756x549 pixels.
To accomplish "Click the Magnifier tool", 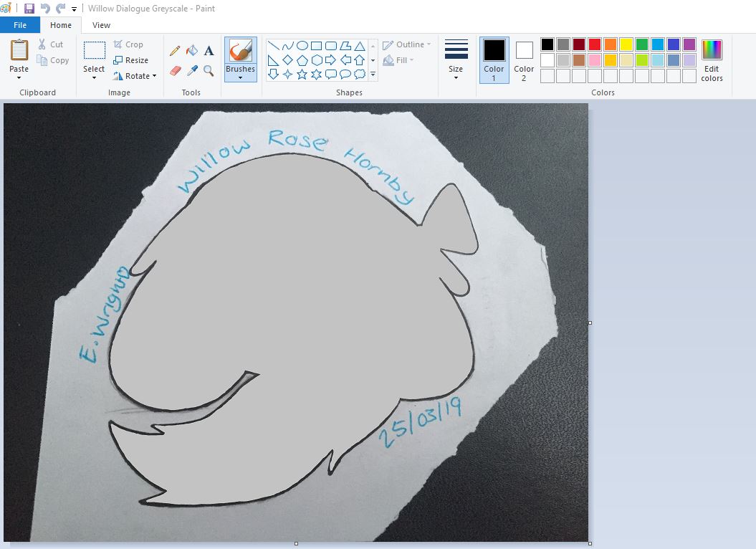I will 209,70.
